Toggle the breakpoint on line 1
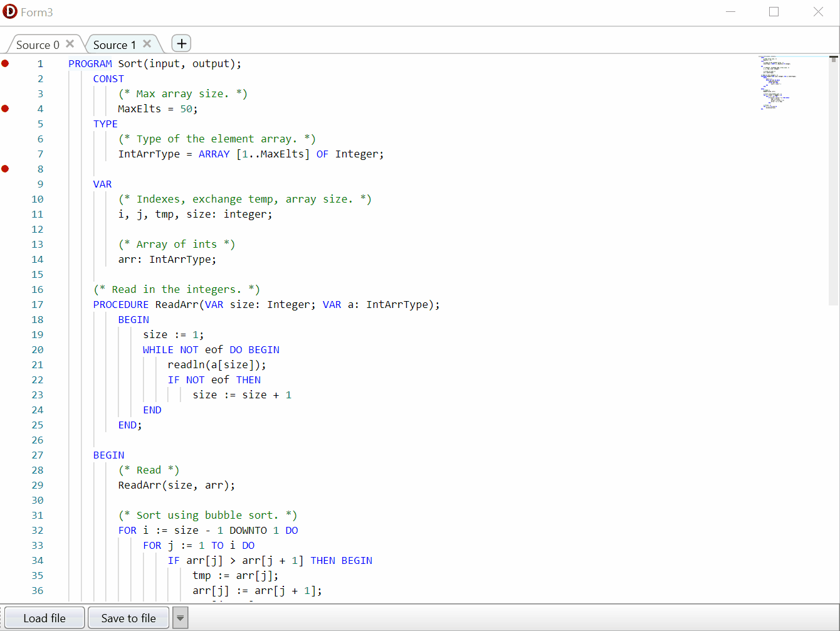The width and height of the screenshot is (840, 631). (x=5, y=63)
